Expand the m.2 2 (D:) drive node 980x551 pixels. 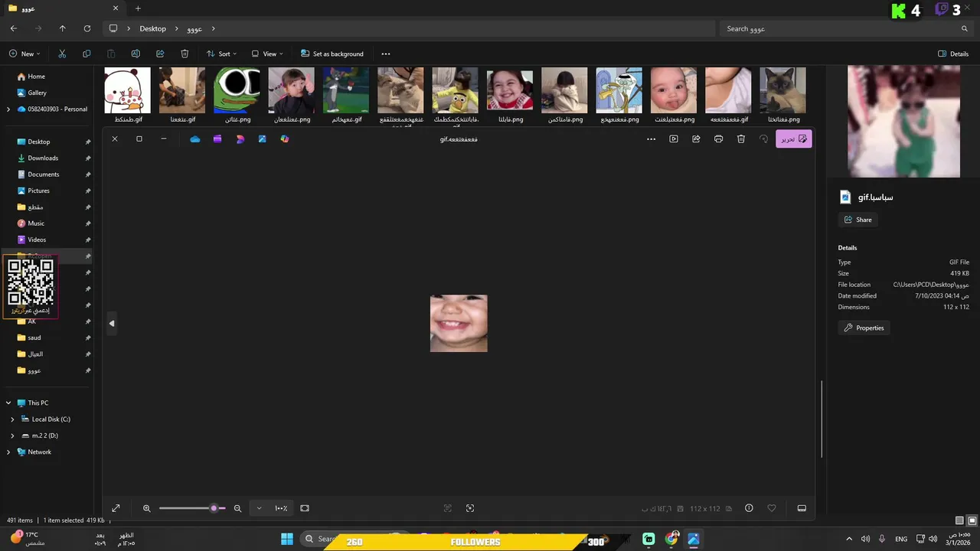pos(12,435)
